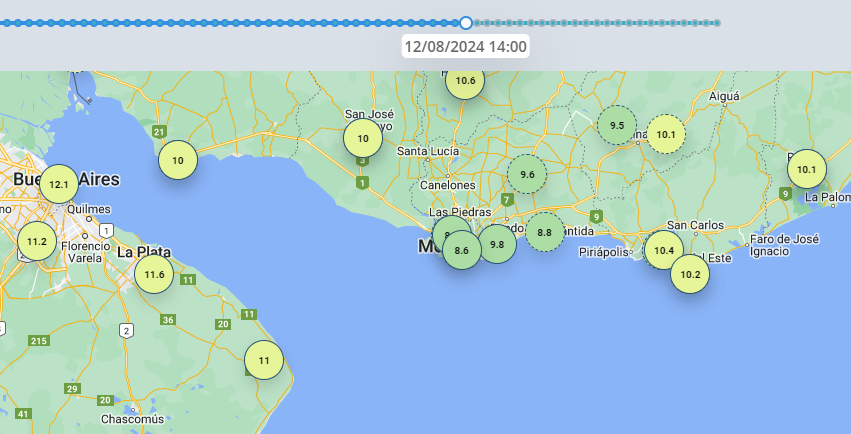Select the 9.6 dashed marker

coord(527,174)
